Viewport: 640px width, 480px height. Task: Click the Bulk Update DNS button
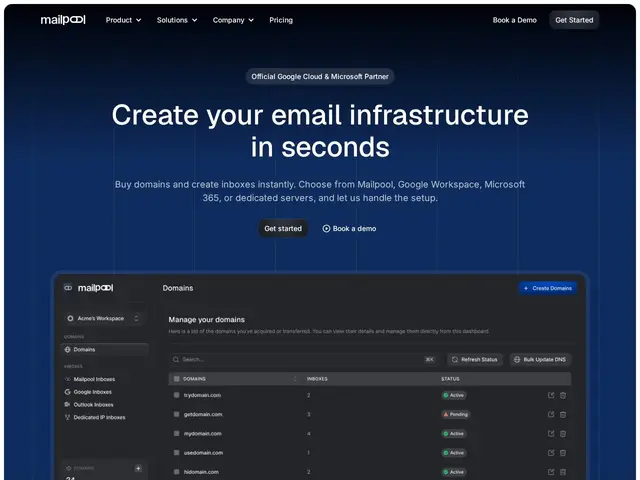pos(540,360)
